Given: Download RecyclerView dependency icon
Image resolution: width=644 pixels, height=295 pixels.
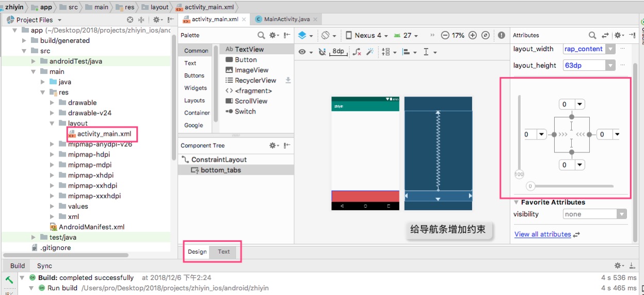Looking at the screenshot, I should click(288, 80).
